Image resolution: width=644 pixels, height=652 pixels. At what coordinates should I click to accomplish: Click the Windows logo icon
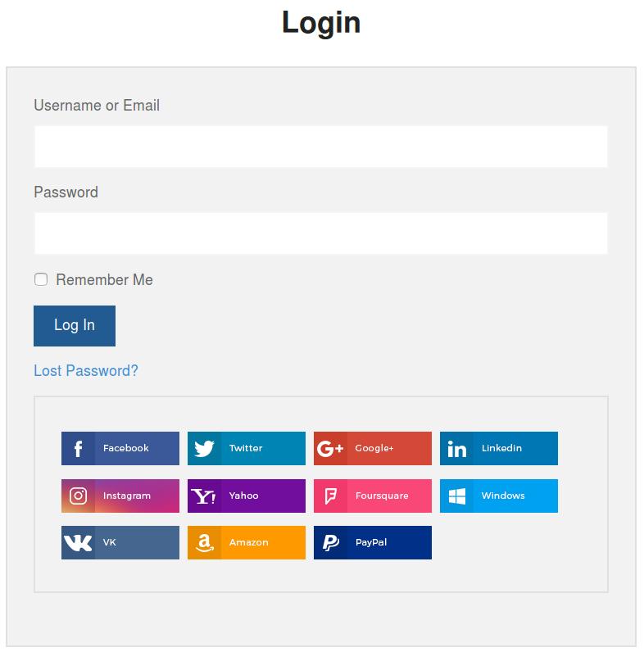coord(456,496)
